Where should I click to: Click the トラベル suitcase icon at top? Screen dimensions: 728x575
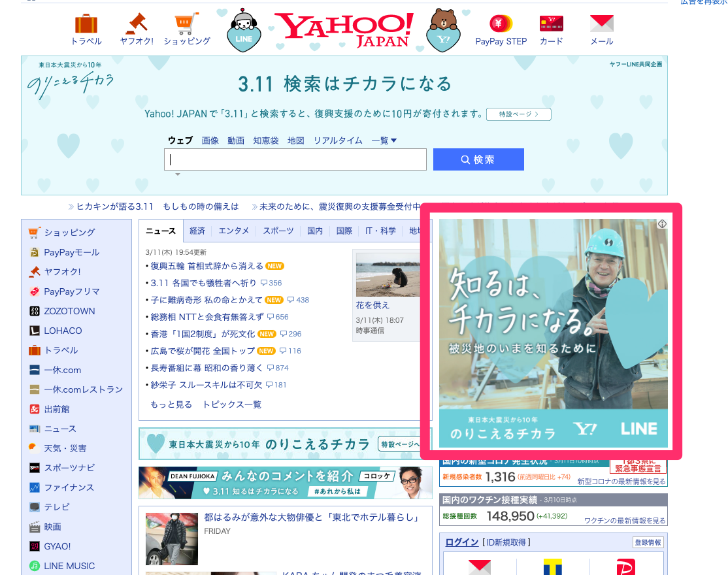[86, 25]
